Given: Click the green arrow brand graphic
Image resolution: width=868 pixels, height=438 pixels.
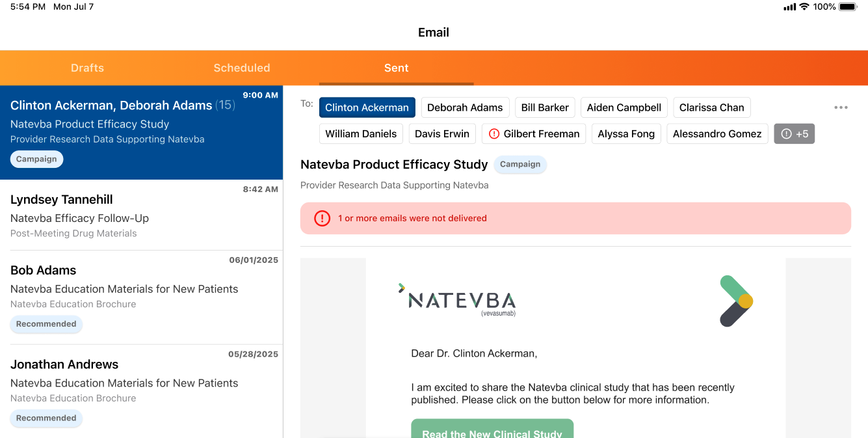Looking at the screenshot, I should [x=736, y=301].
